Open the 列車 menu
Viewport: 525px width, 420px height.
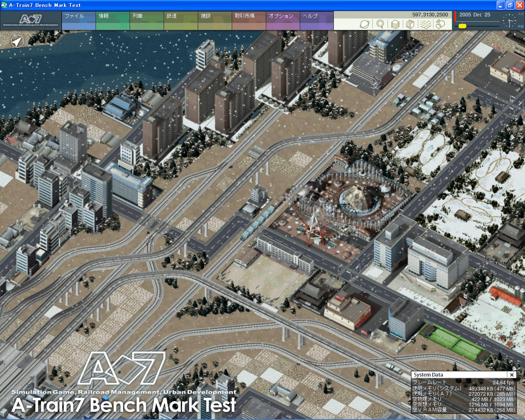[147, 21]
